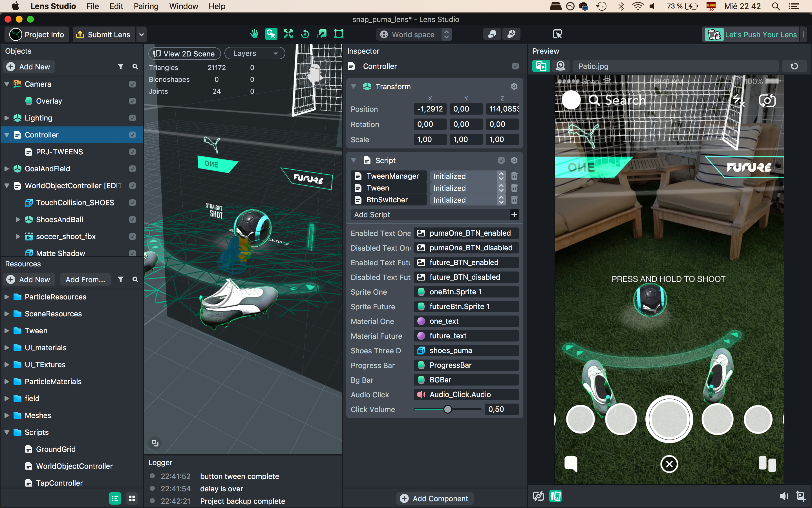
Task: Open Transform component gear settings
Action: tap(514, 87)
